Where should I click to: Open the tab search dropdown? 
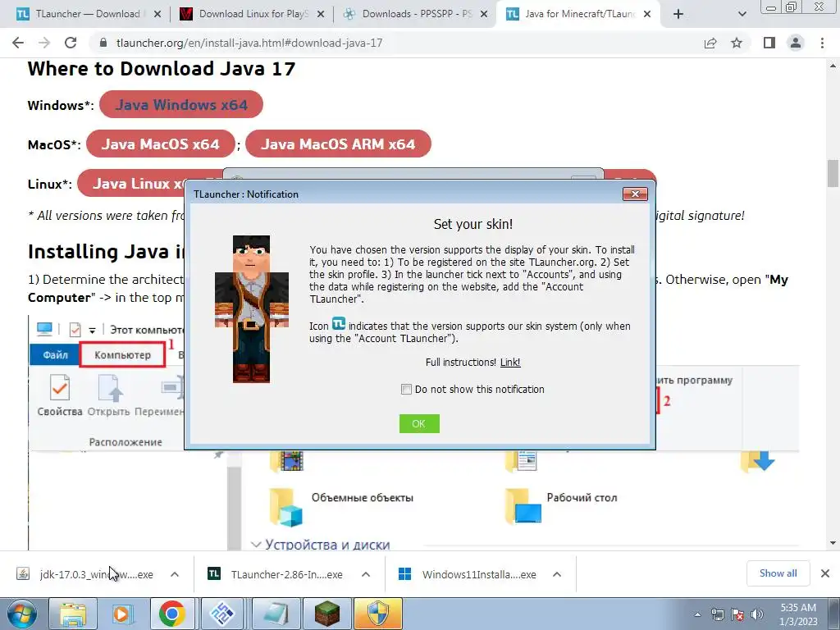[742, 15]
